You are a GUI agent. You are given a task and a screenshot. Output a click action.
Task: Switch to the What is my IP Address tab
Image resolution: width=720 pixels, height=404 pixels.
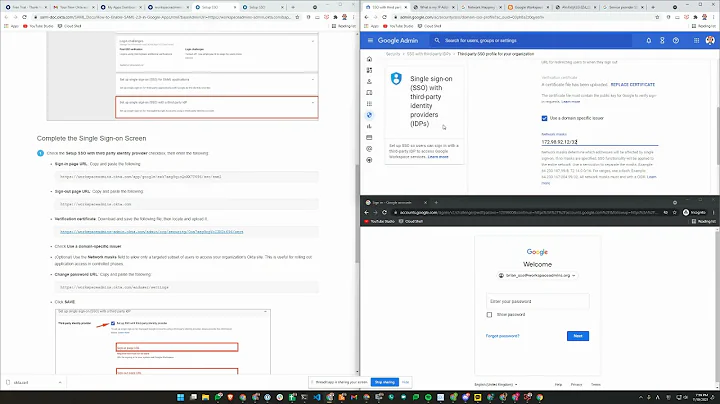click(x=433, y=7)
